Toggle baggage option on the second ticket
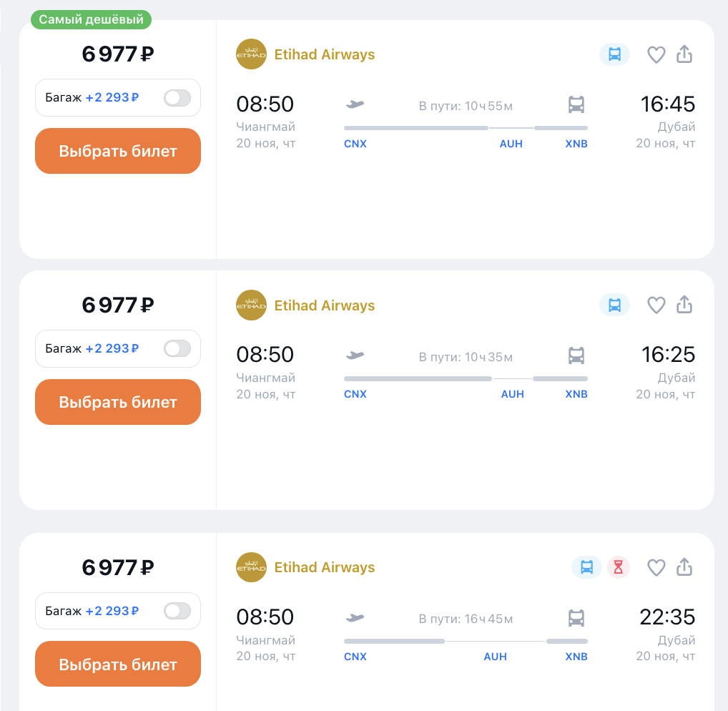Screen dimensions: 728x711 click(177, 348)
